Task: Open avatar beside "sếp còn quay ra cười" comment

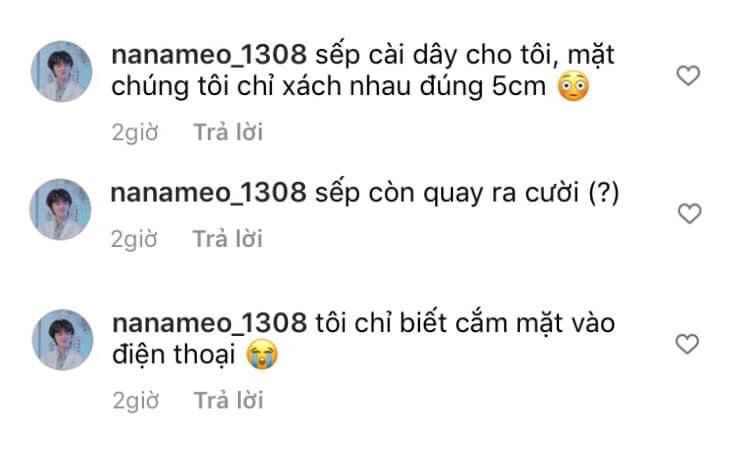Action: point(60,209)
